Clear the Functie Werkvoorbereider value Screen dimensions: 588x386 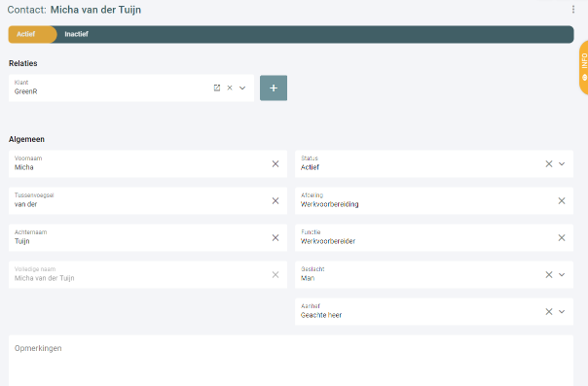click(x=562, y=238)
